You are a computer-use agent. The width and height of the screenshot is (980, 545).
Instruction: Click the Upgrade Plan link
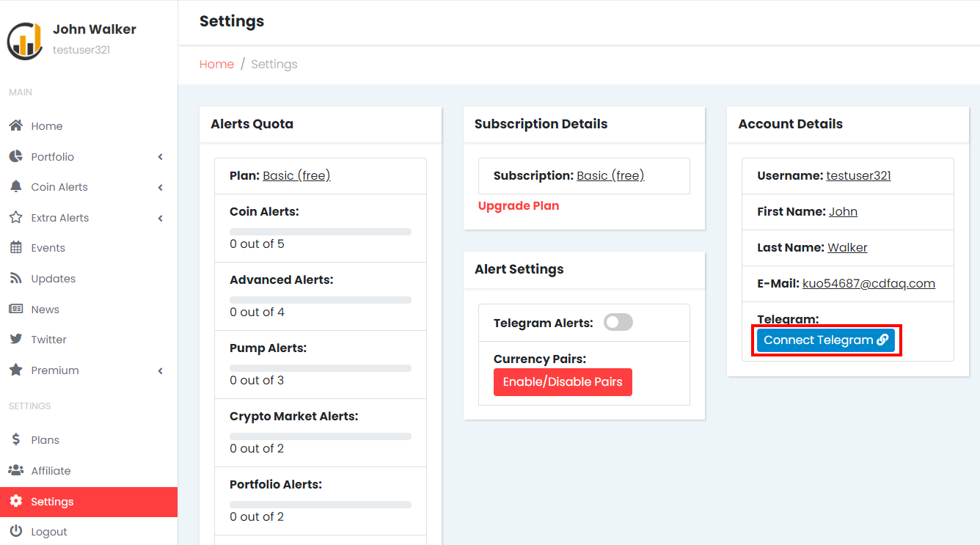[x=519, y=205]
